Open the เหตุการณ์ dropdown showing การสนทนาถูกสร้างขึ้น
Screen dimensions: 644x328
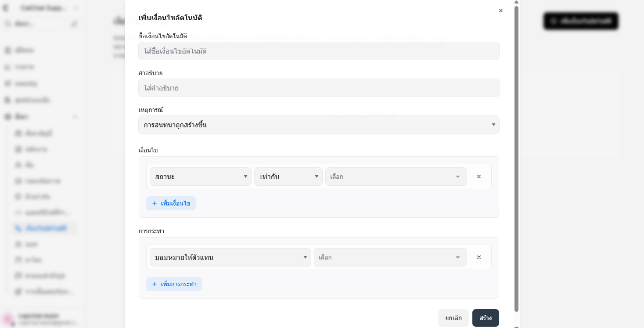click(319, 125)
